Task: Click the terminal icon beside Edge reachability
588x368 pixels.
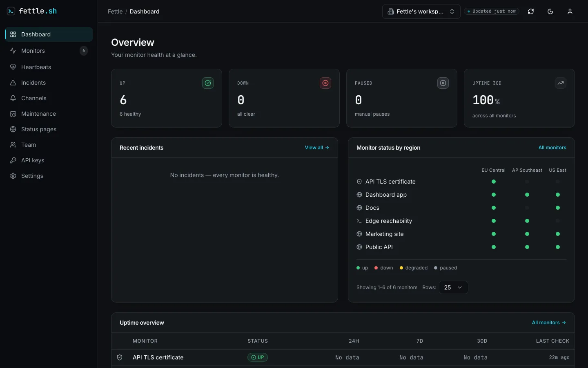Action: click(359, 221)
